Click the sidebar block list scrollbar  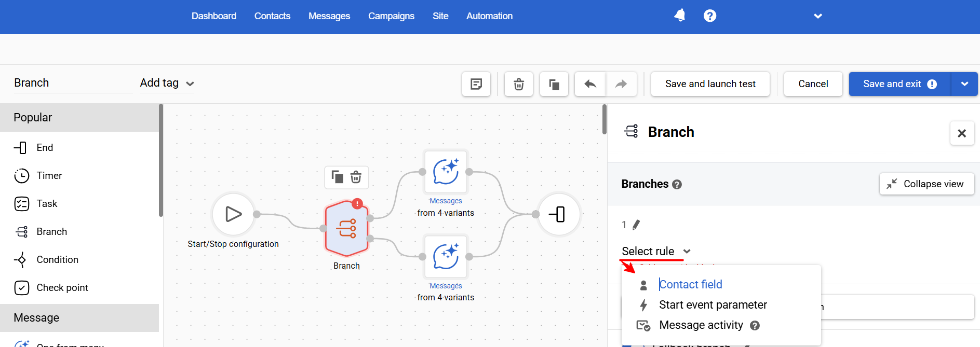pyautogui.click(x=161, y=160)
